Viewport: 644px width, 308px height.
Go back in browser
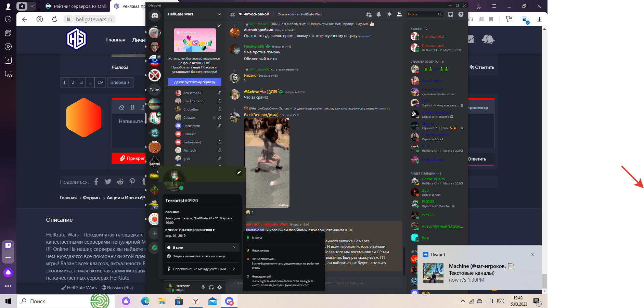click(x=25, y=19)
